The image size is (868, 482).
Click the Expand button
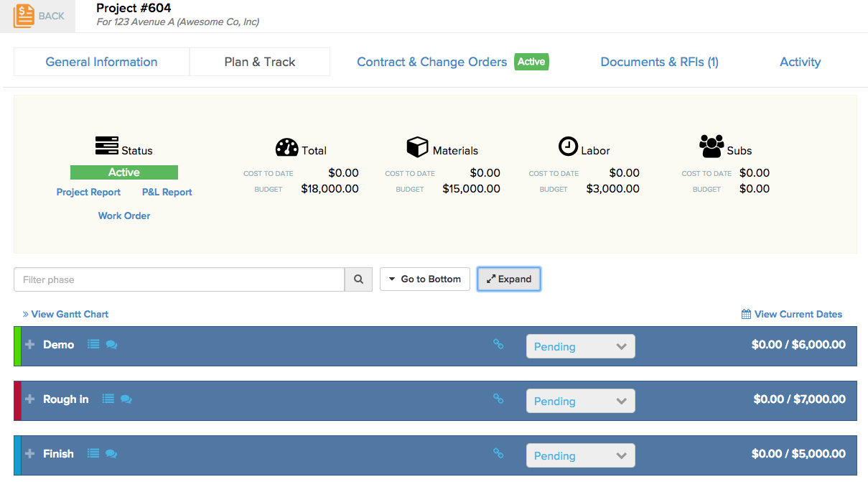tap(508, 279)
